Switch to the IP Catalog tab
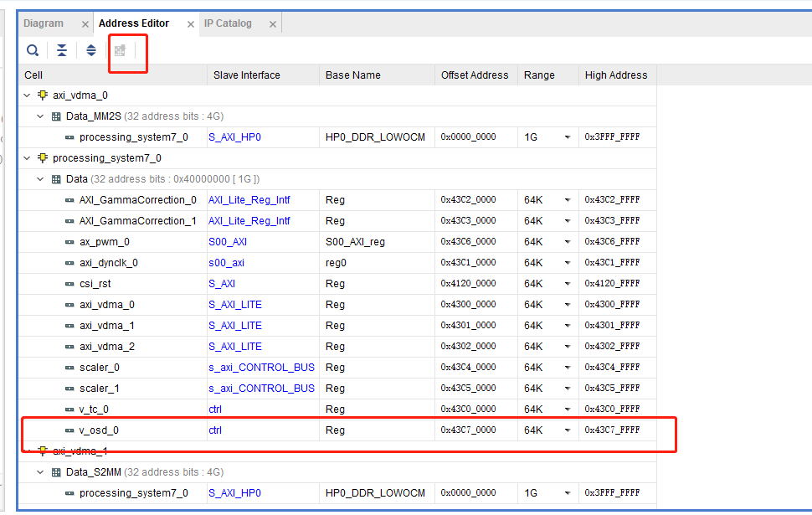This screenshot has width=812, height=515. tap(228, 23)
